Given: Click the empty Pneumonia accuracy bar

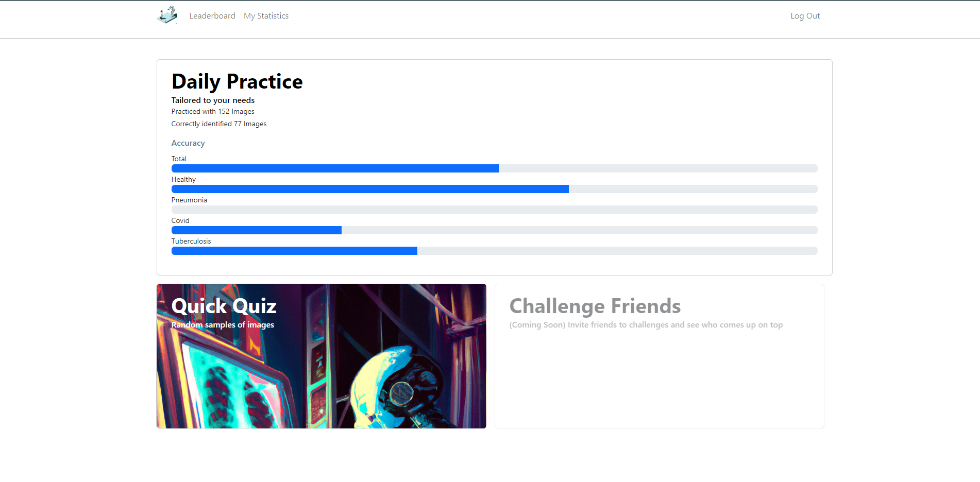Looking at the screenshot, I should click(495, 210).
